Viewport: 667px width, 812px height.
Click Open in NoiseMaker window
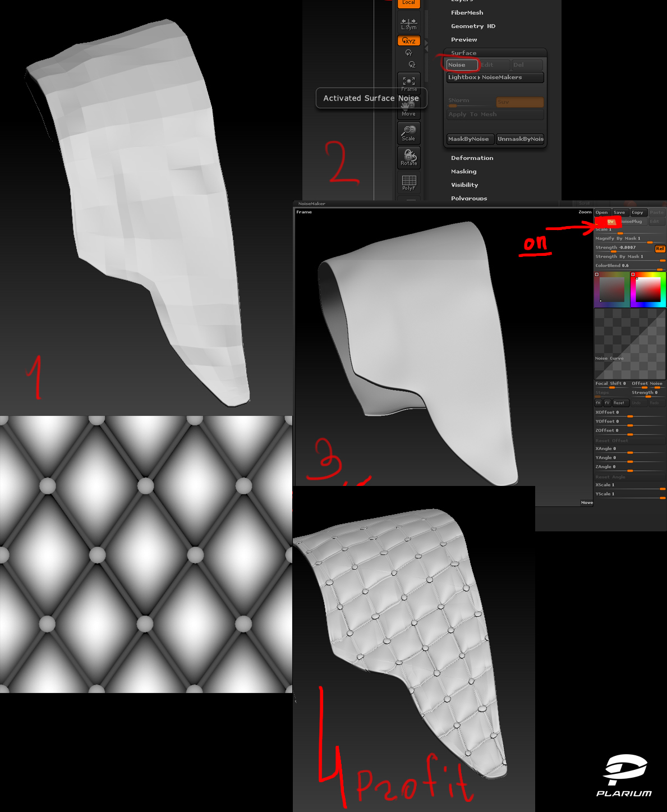click(x=602, y=213)
